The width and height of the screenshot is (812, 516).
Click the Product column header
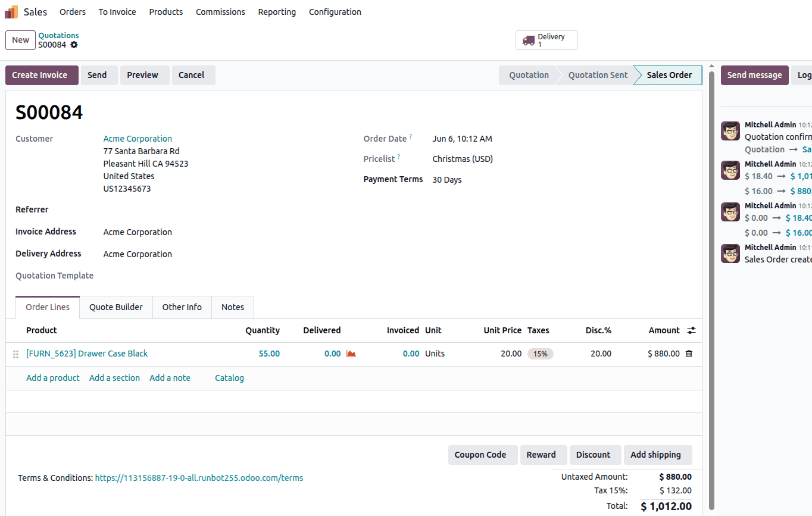coord(42,330)
